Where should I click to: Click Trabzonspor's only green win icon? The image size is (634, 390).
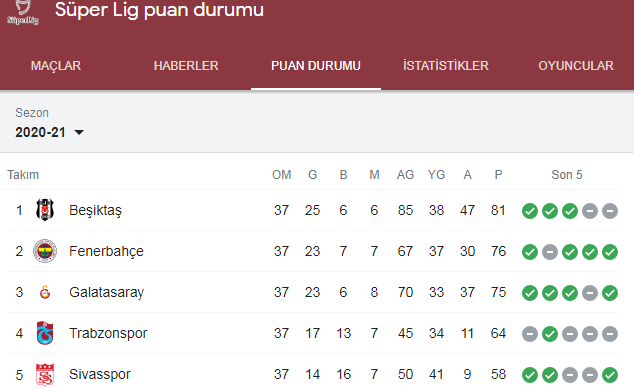pyautogui.click(x=550, y=334)
